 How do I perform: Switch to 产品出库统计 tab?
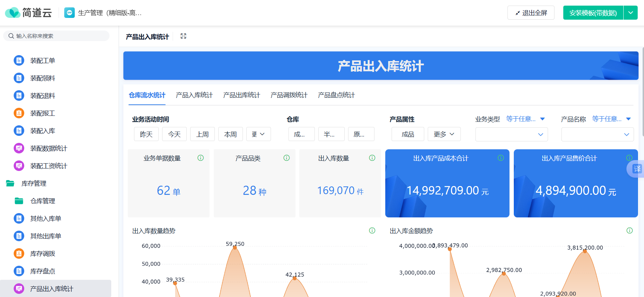point(242,95)
